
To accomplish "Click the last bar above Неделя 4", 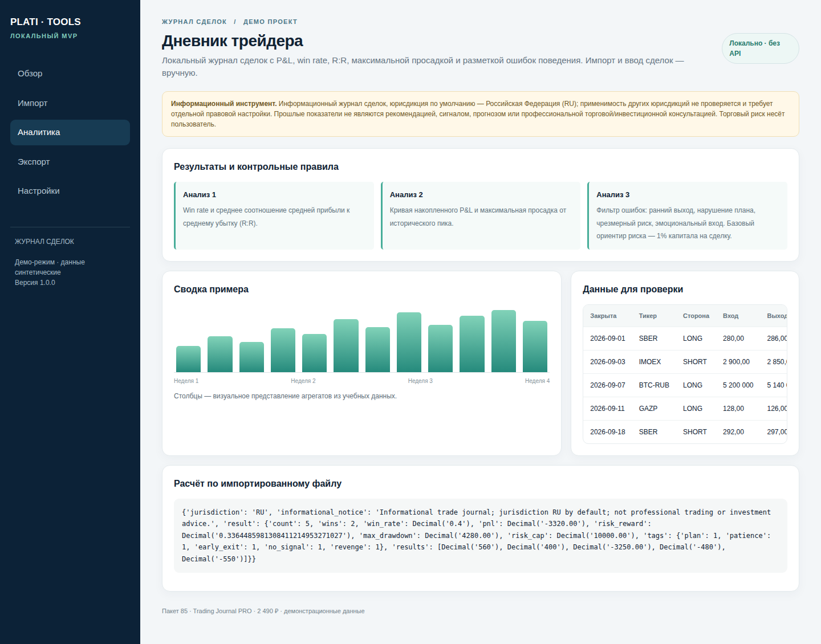I will coord(535,347).
